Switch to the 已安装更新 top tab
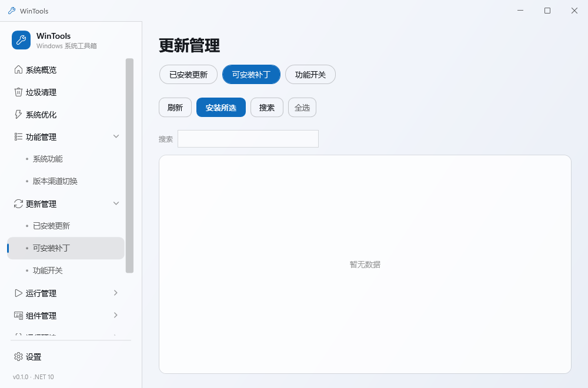The width and height of the screenshot is (588, 388). [188, 75]
